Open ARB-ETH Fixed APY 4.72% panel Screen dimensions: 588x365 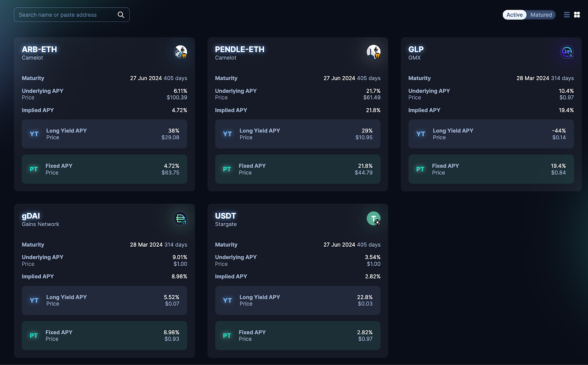(105, 169)
